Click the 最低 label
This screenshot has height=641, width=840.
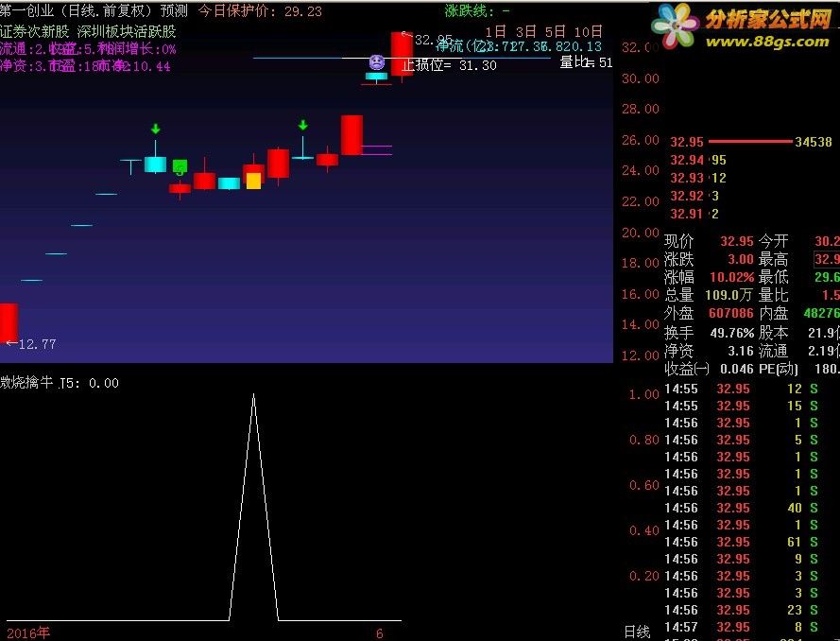tap(773, 278)
